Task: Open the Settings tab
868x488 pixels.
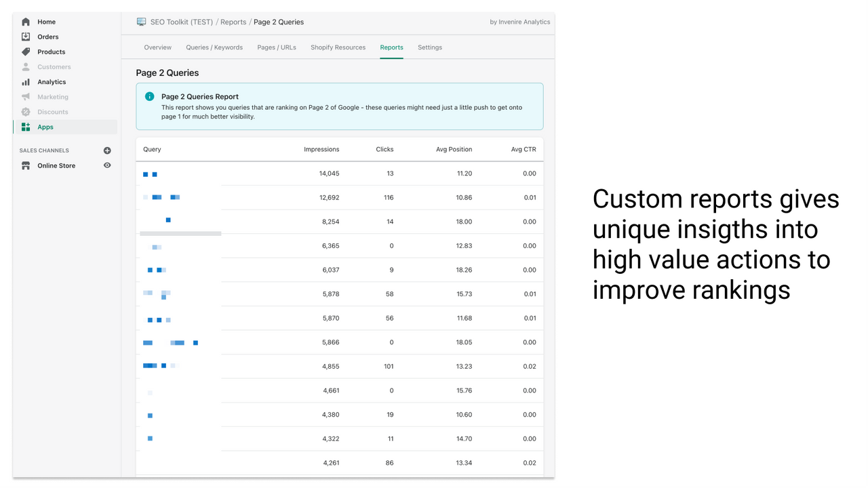Action: coord(430,47)
